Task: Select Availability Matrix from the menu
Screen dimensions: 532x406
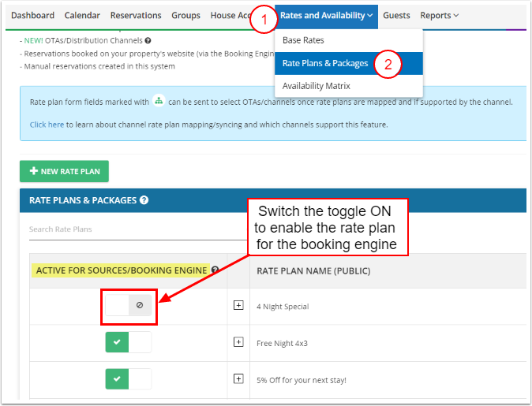Action: (x=316, y=86)
